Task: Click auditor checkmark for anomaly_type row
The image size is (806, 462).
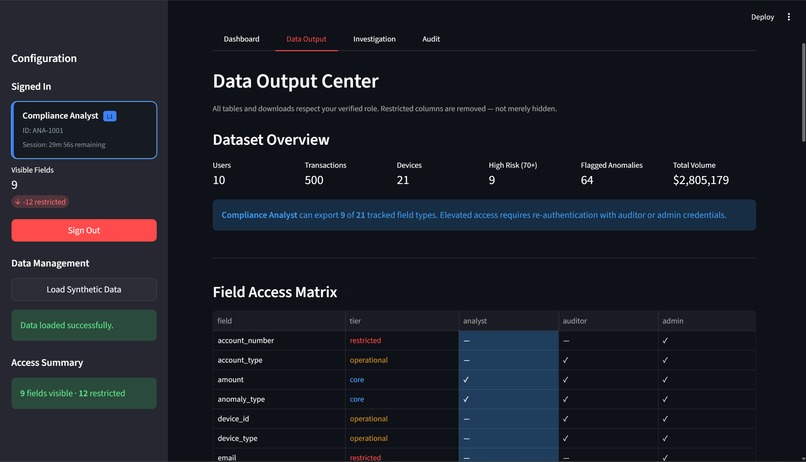Action: pos(565,399)
